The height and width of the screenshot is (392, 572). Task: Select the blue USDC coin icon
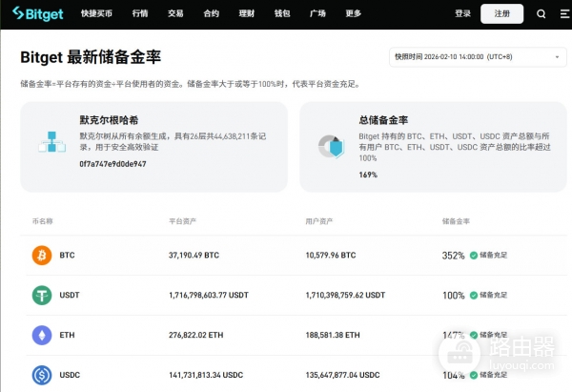pos(42,375)
